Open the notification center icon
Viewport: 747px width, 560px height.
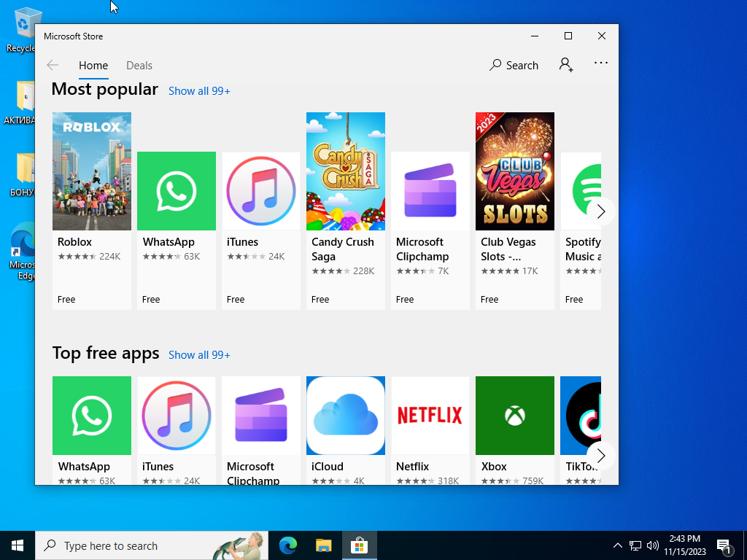pos(724,545)
